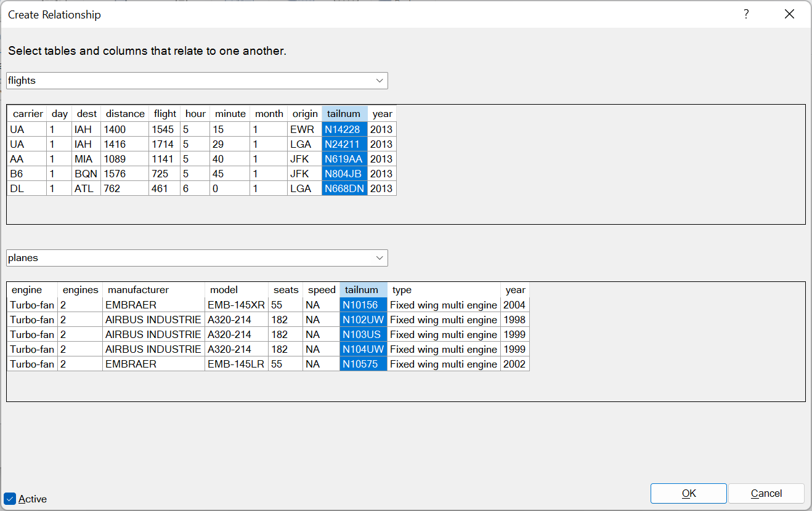The height and width of the screenshot is (511, 812).
Task: Click the help question mark icon
Action: coord(746,14)
